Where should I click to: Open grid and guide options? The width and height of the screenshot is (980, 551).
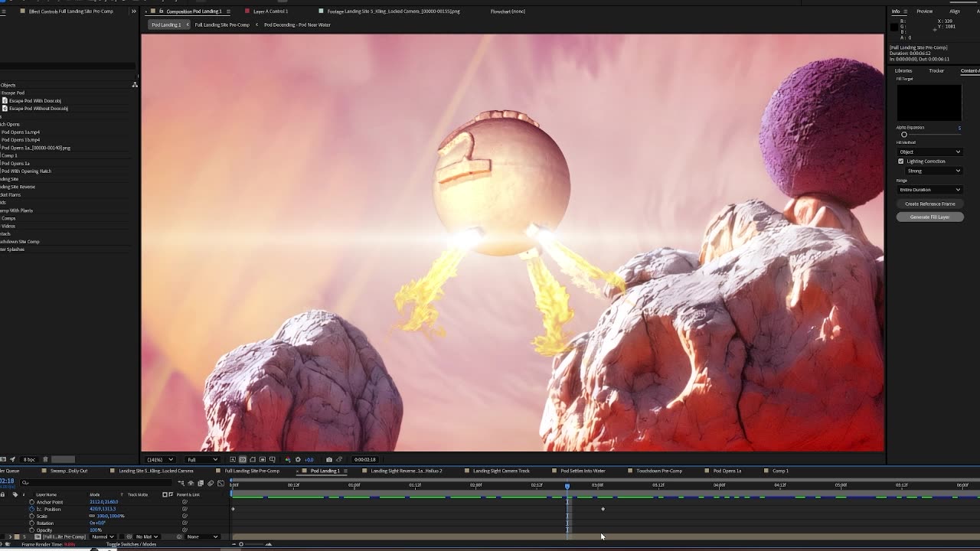pos(272,459)
